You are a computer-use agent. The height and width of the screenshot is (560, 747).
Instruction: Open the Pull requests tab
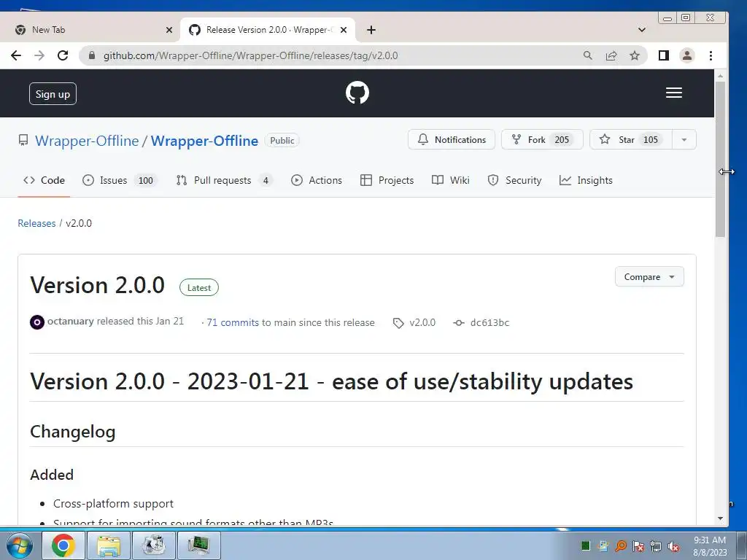(x=224, y=180)
